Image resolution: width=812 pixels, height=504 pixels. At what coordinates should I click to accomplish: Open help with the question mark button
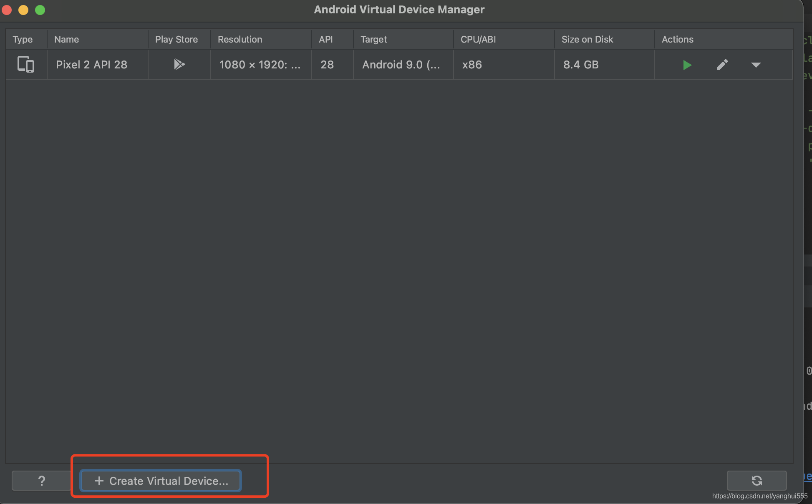(x=41, y=481)
